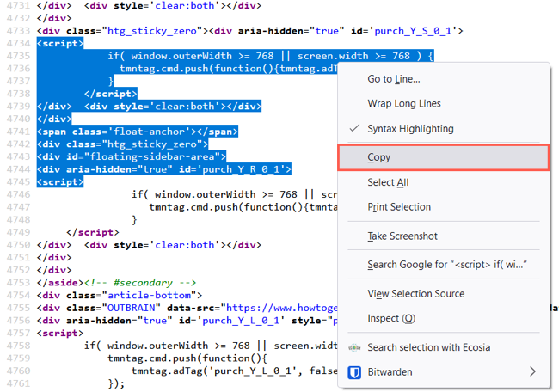The width and height of the screenshot is (559, 392).
Task: Click the </aside> closing tag
Action: click(x=60, y=283)
